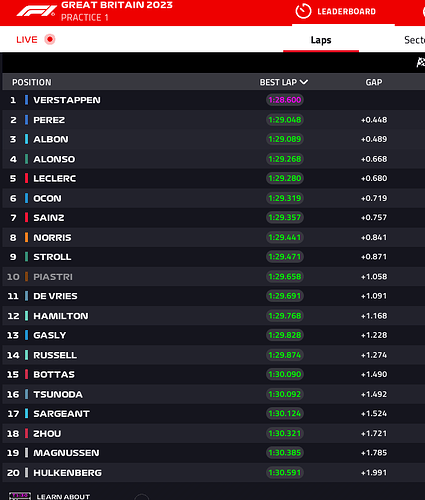Click the checkered flag icon

(x=421, y=62)
